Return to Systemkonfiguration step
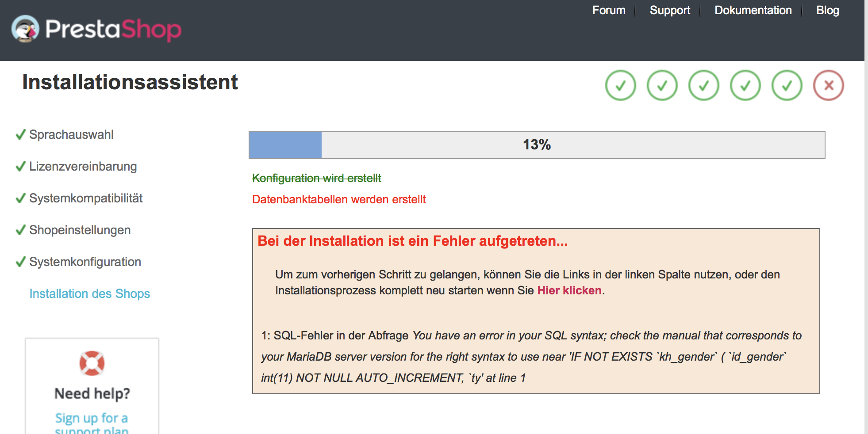Viewport: 868px width, 434px height. (85, 262)
